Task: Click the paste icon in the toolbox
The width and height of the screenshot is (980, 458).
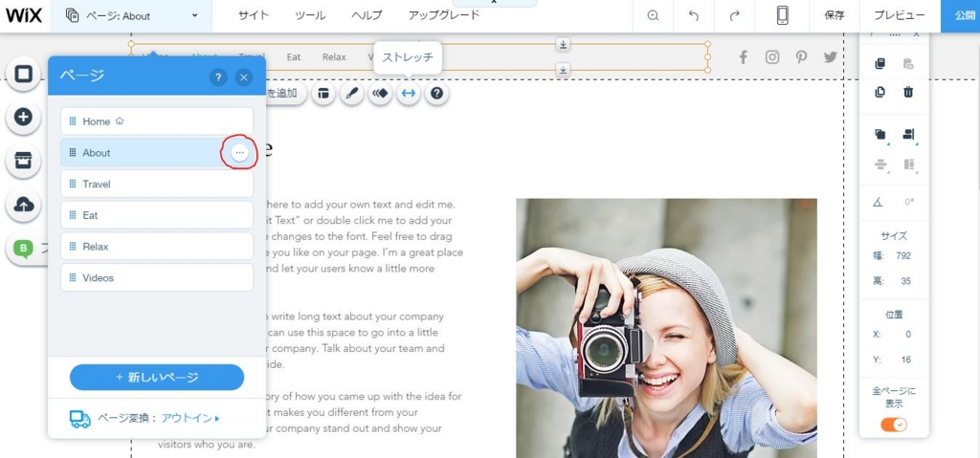Action: pos(908,63)
